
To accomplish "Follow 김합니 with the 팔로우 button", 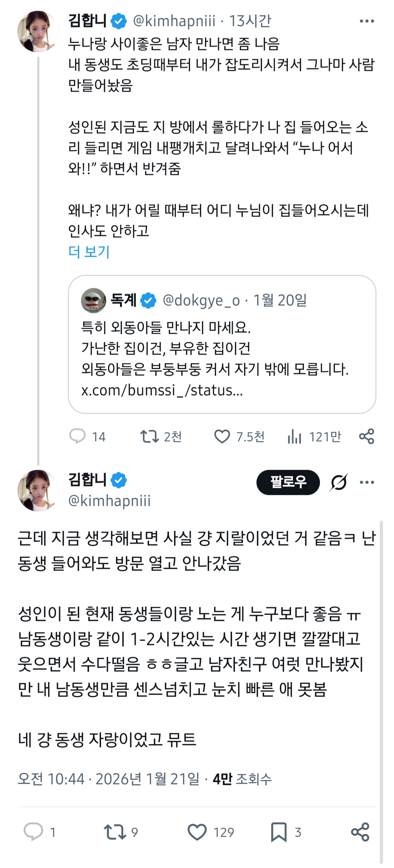I will pyautogui.click(x=288, y=482).
